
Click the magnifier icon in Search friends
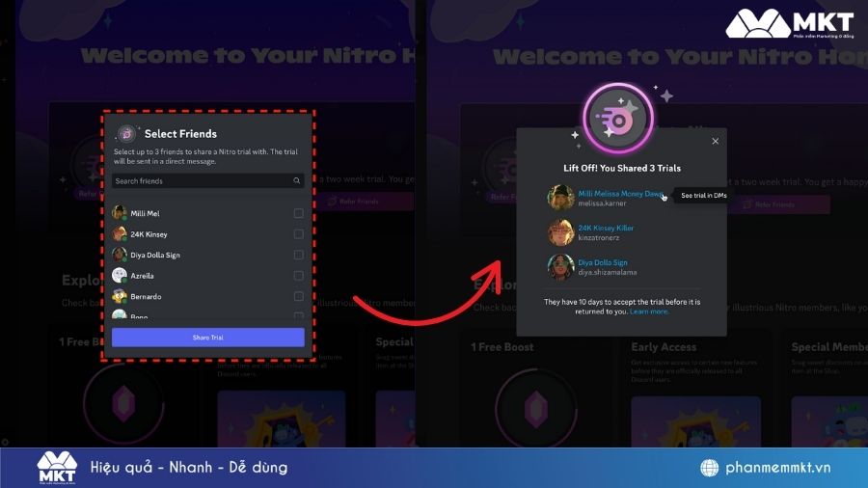point(297,181)
